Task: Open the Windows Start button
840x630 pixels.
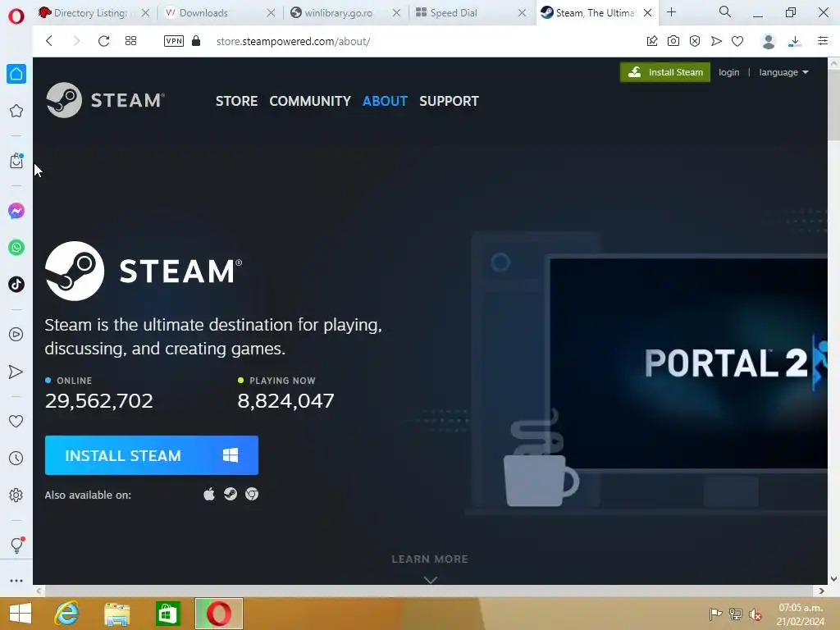Action: click(x=21, y=614)
